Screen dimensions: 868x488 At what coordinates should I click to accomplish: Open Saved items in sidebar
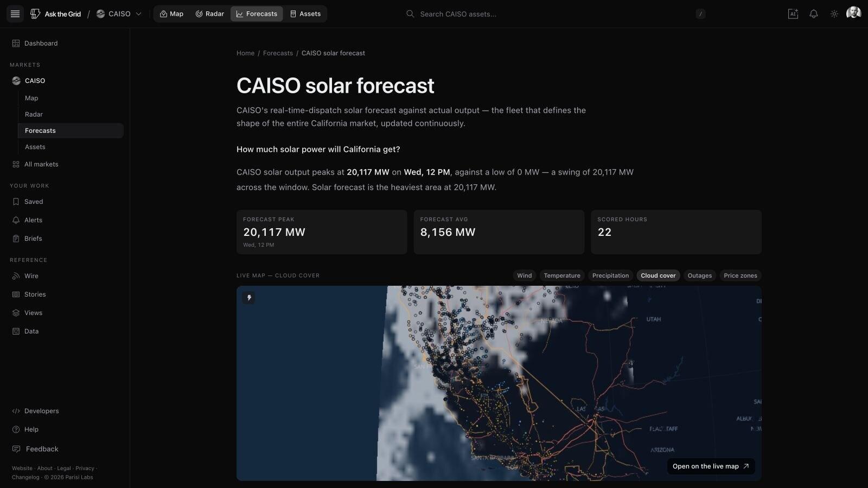pos(65,202)
